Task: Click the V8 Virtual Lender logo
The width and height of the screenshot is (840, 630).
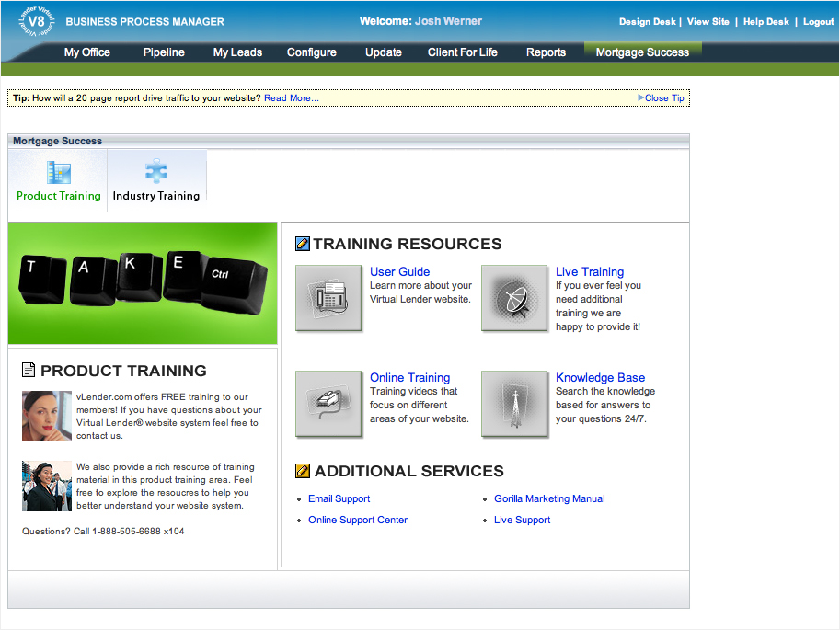Action: (x=37, y=21)
